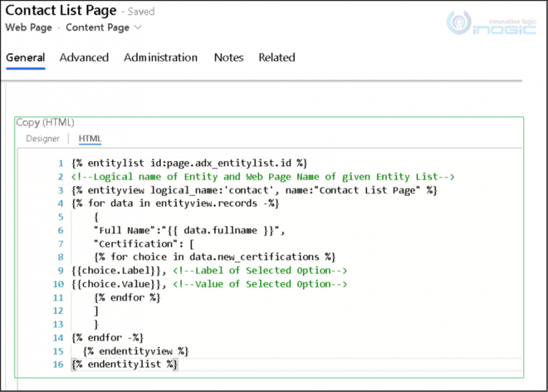Click line number 16 in the gutter

[58, 365]
